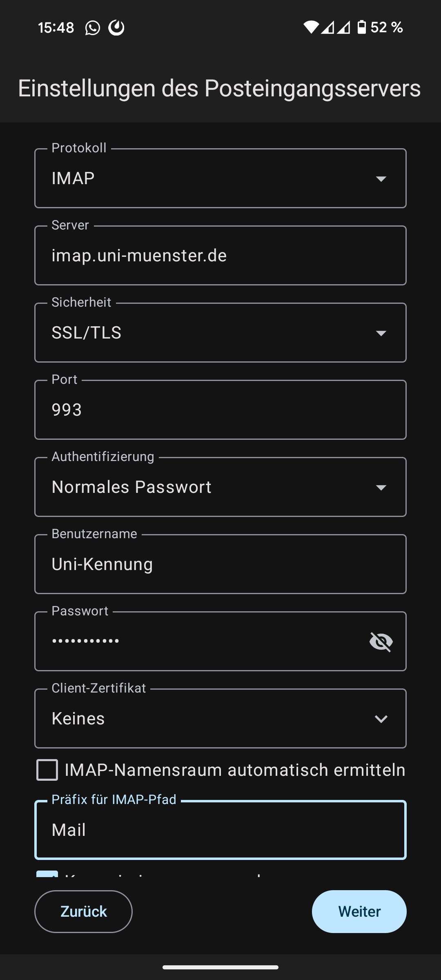Open the Authentifizierung dropdown

(x=220, y=487)
